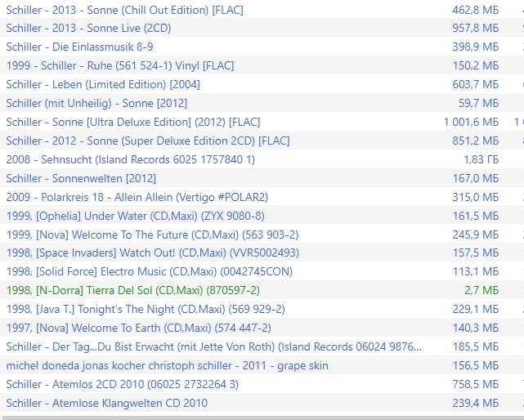Screen dimensions: 524x420
Task: Click the 229,1 МБ size cell
Action: (x=476, y=309)
